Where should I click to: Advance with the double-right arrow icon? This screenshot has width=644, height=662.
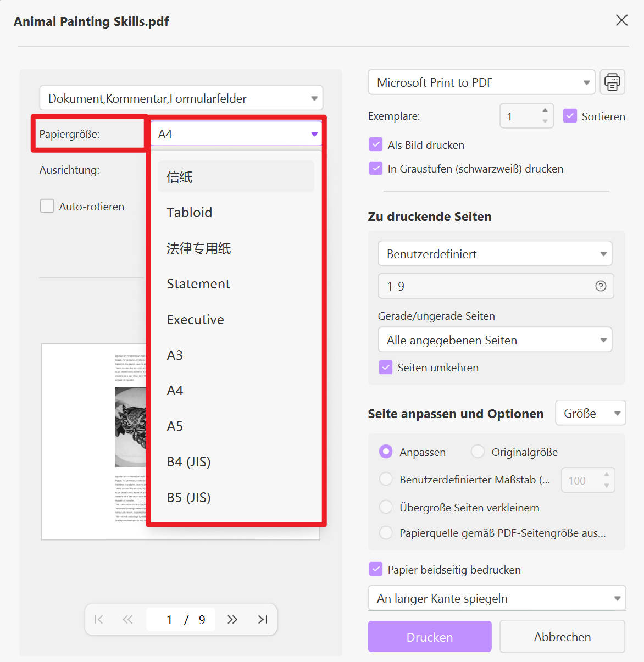point(232,620)
